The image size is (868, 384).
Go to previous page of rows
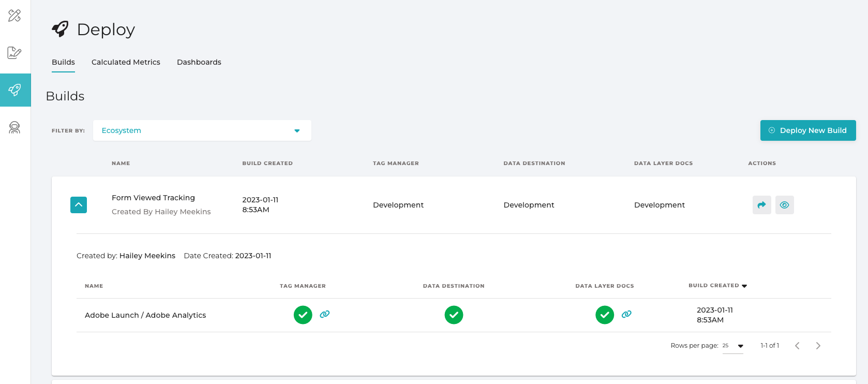[797, 346]
